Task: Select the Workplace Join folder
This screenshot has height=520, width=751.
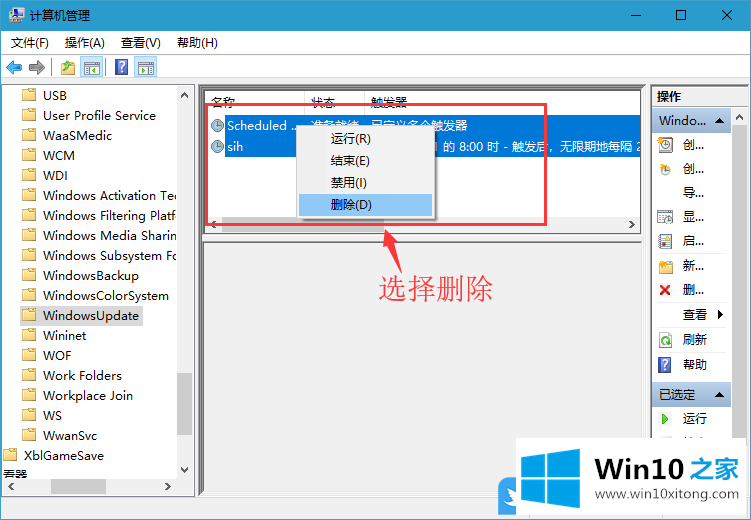Action: (x=88, y=396)
